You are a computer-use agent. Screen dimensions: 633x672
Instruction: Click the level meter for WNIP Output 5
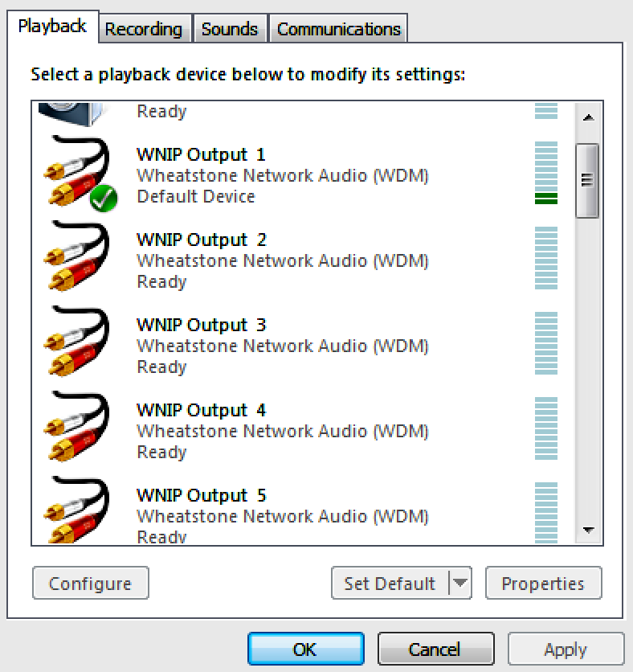pos(546,513)
